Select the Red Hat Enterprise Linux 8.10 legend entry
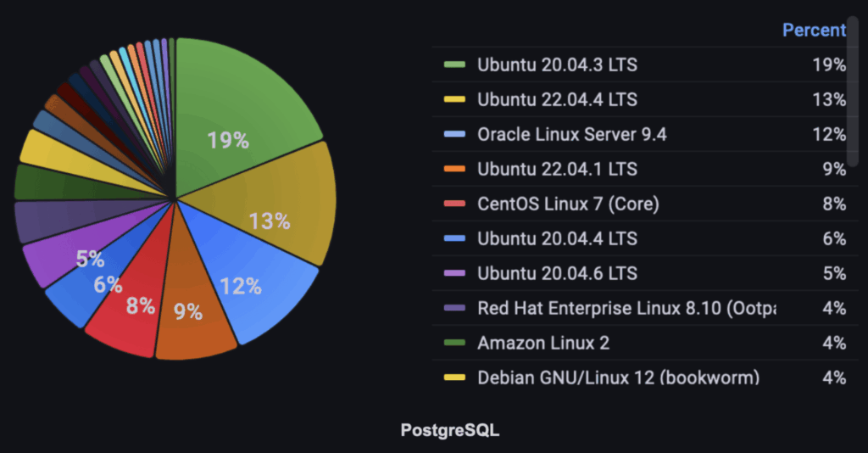Image resolution: width=868 pixels, height=453 pixels. pos(626,308)
